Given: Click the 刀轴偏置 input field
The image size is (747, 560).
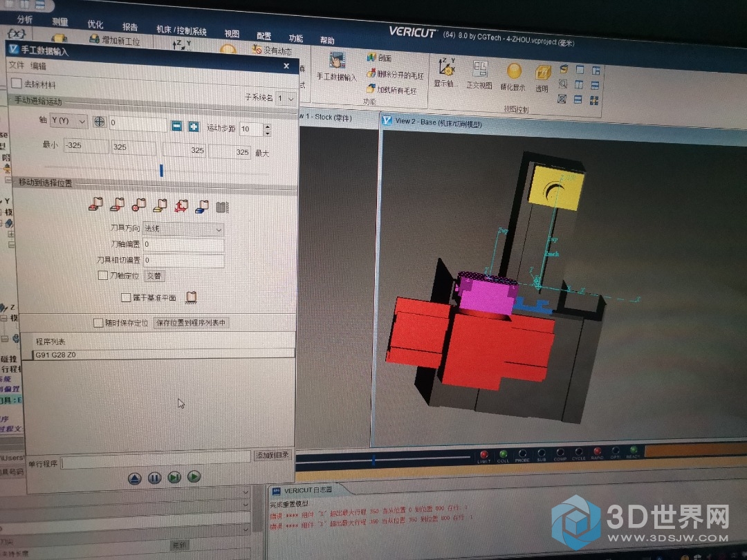Looking at the screenshot, I should [183, 245].
